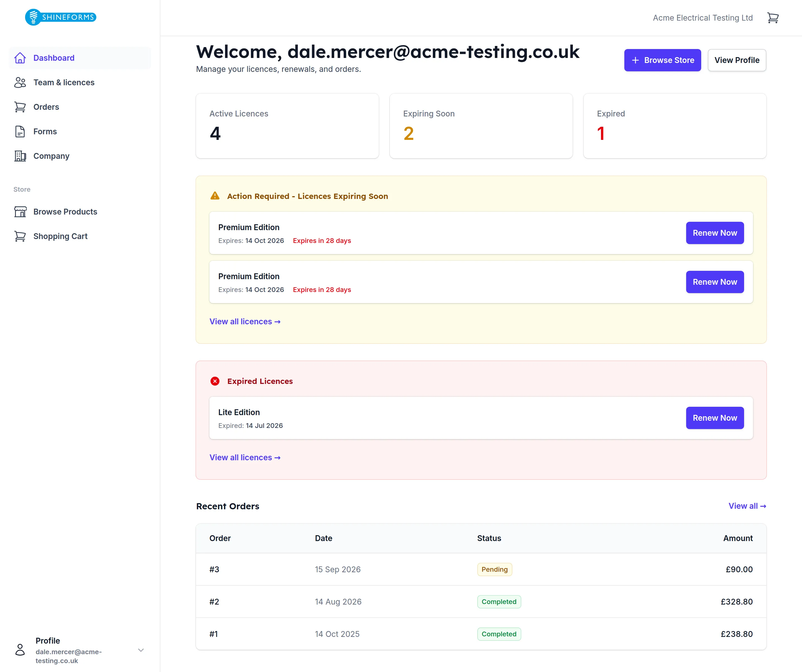This screenshot has width=802, height=672.
Task: Go to Team & licences
Action: point(80,82)
